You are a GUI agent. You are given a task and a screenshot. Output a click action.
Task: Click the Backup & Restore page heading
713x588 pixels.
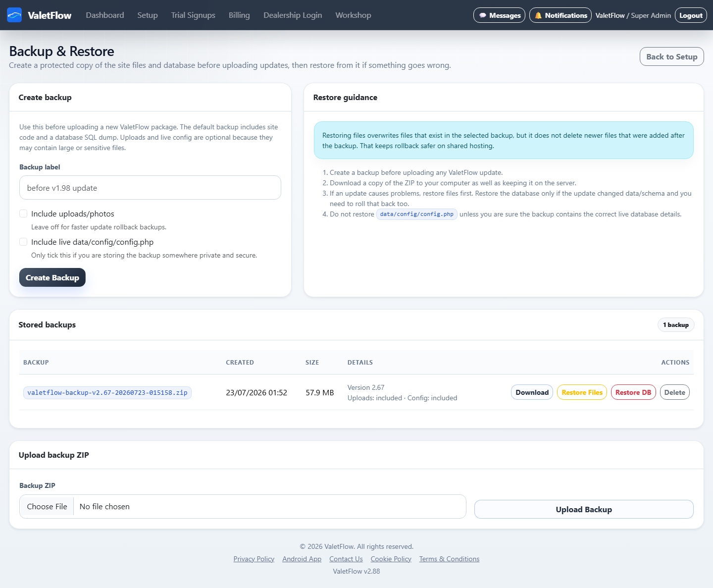tap(61, 51)
